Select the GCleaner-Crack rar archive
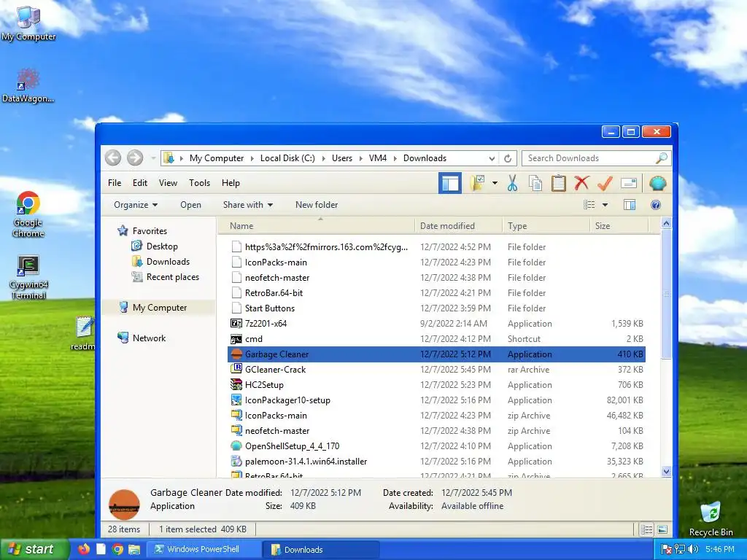747x560 pixels. pyautogui.click(x=436, y=370)
